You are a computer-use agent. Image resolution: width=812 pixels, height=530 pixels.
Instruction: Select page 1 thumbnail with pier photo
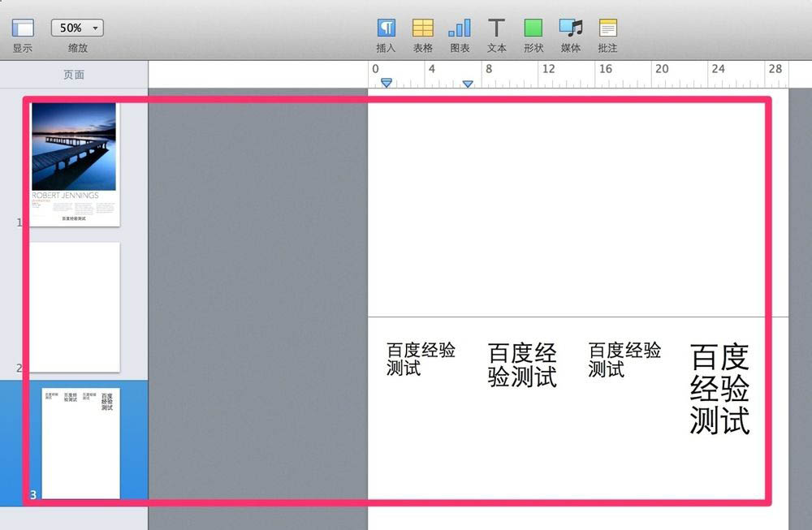click(x=74, y=162)
